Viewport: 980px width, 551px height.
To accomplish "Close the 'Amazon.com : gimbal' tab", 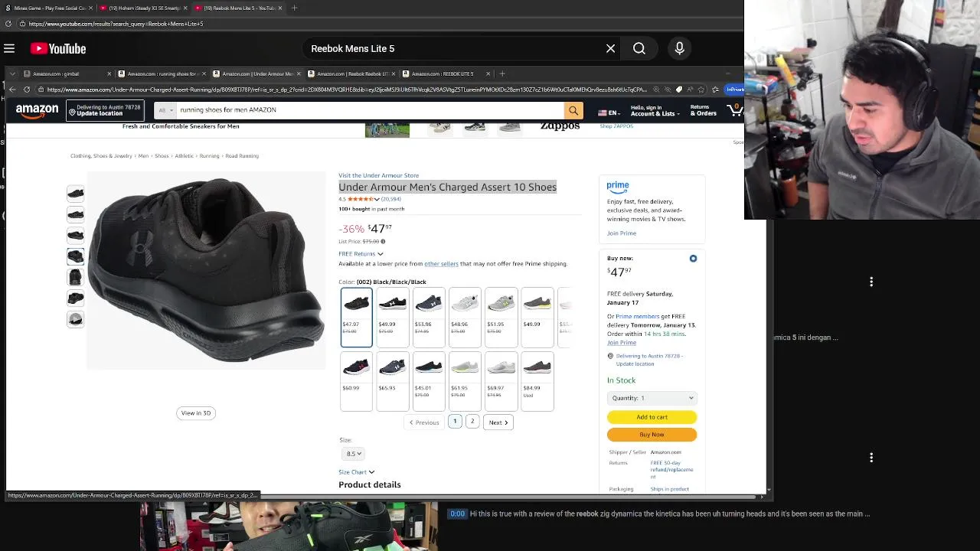I will coord(109,73).
